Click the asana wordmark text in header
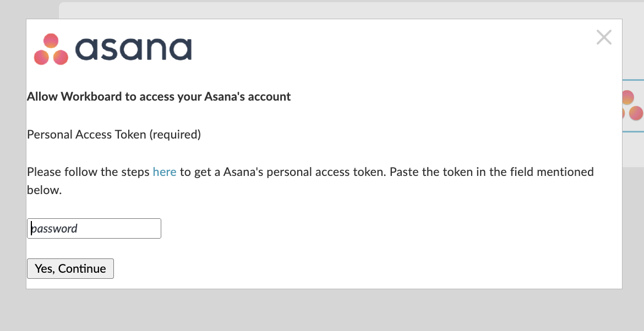644x331 pixels. (134, 49)
